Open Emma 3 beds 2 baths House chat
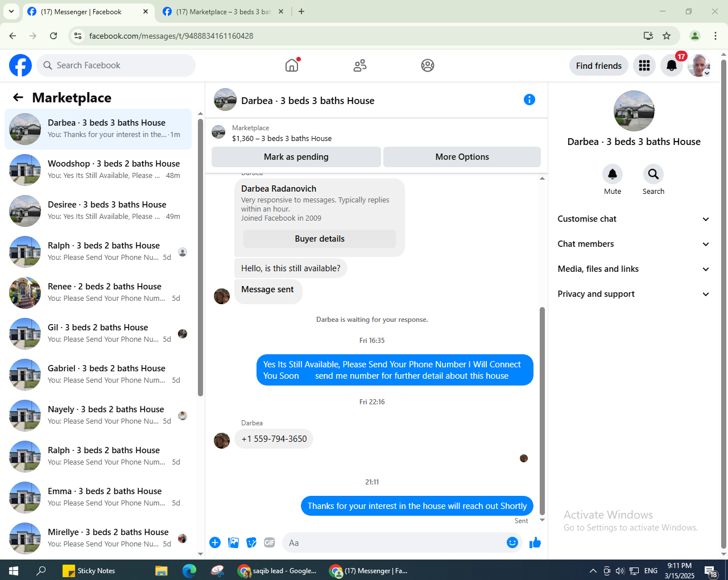 [98, 498]
